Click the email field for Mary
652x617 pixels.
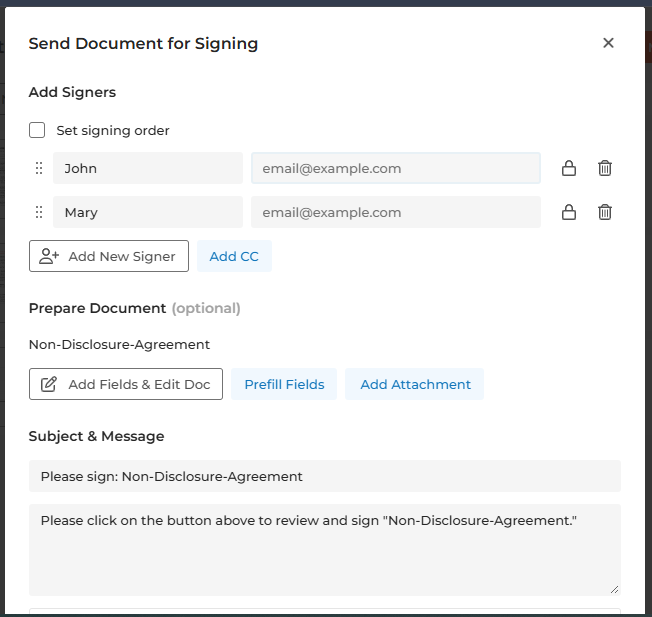point(395,212)
